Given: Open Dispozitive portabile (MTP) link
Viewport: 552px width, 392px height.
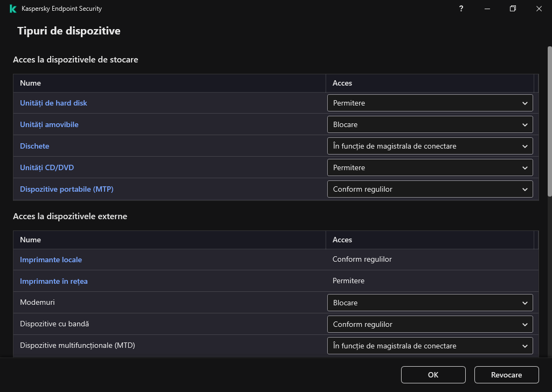Looking at the screenshot, I should 66,189.
